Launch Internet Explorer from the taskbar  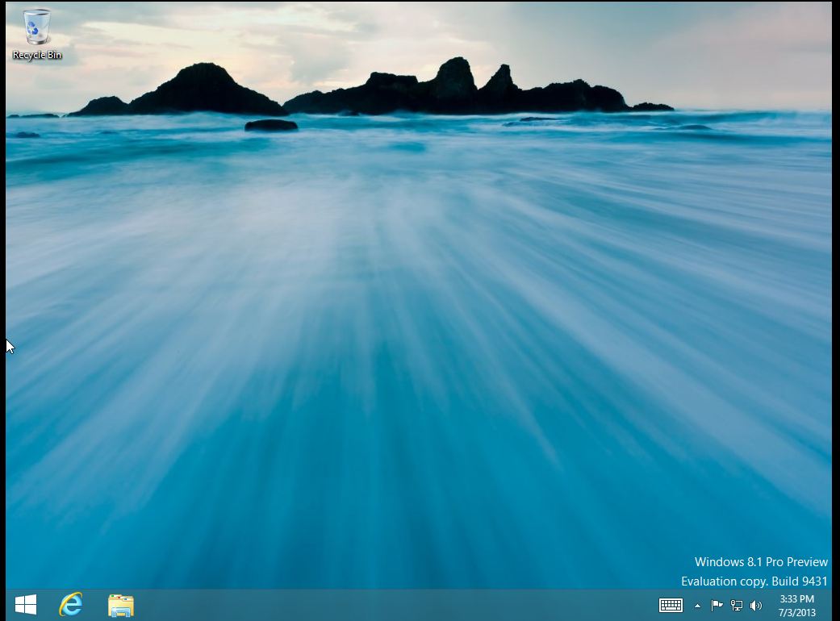[71, 605]
